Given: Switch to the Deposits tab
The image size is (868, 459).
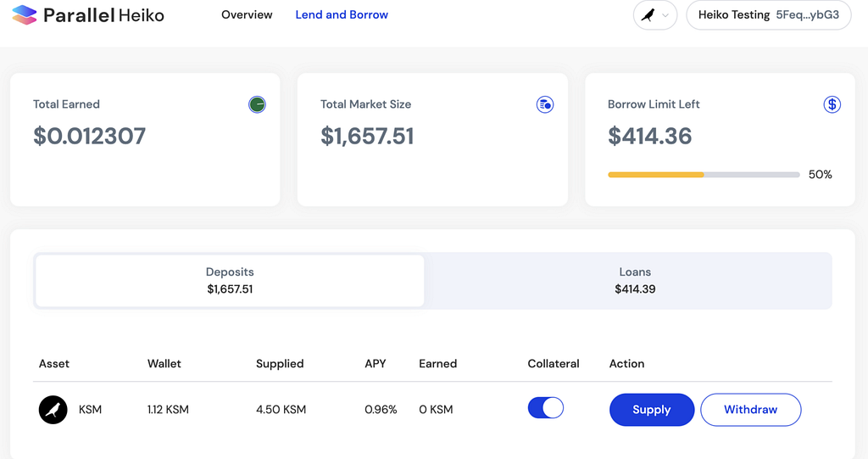Looking at the screenshot, I should tap(230, 281).
